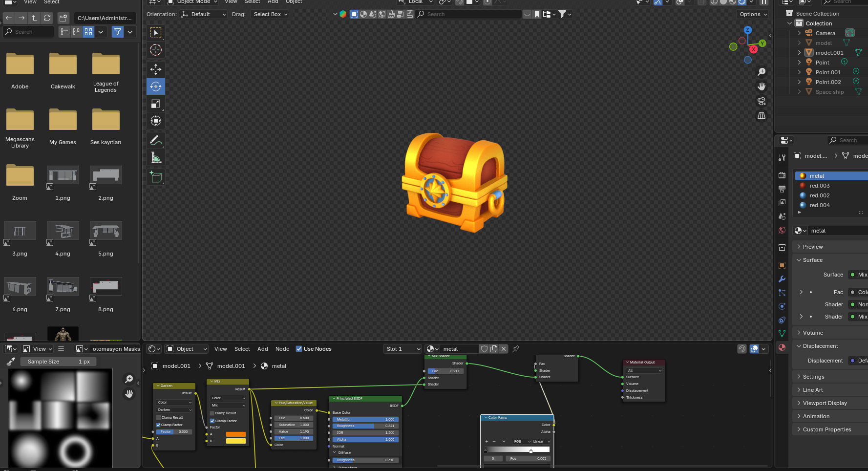The image size is (868, 471).
Task: Open the Slot 1 dropdown
Action: tap(402, 349)
